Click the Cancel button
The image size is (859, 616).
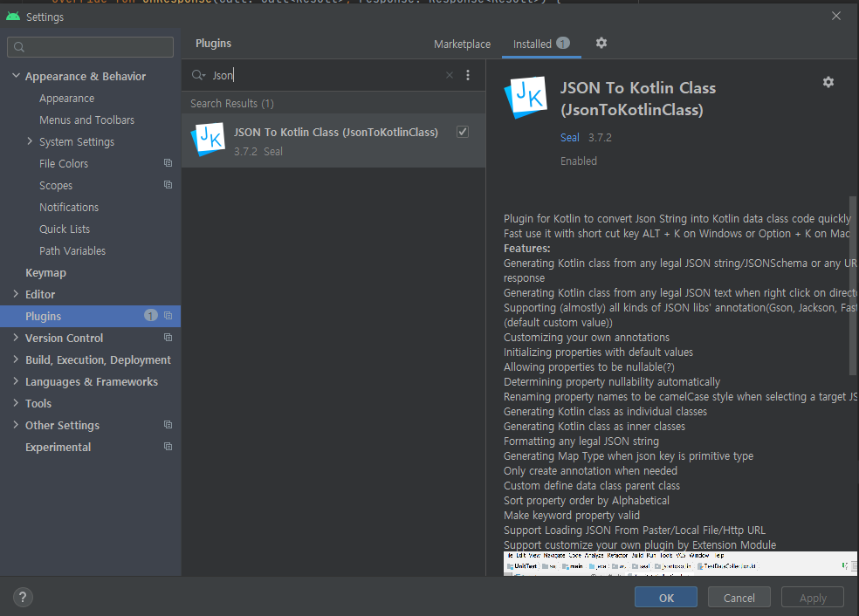coord(739,598)
